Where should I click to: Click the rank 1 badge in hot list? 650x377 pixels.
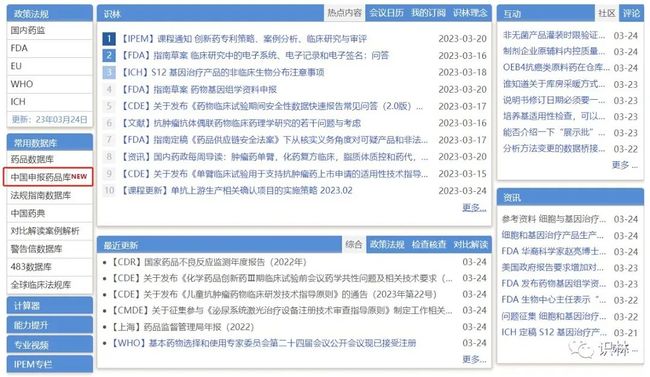[x=109, y=39]
